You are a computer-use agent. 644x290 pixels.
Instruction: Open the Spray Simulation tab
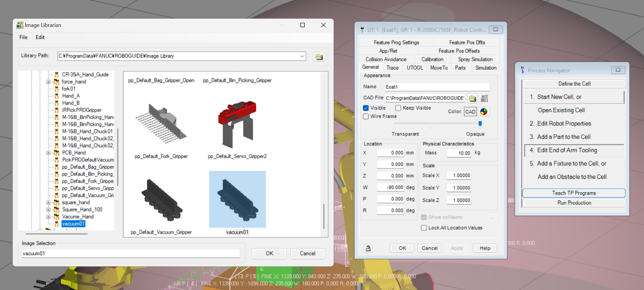pyautogui.click(x=475, y=59)
